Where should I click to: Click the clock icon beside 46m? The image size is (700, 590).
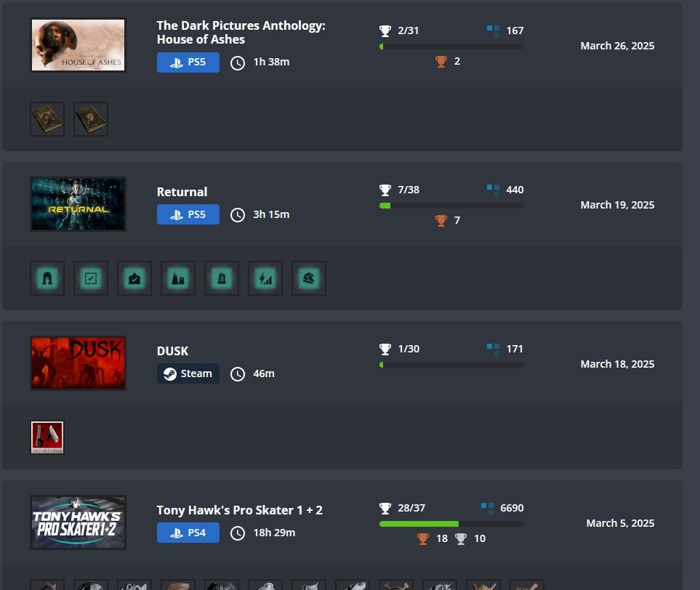click(x=238, y=374)
